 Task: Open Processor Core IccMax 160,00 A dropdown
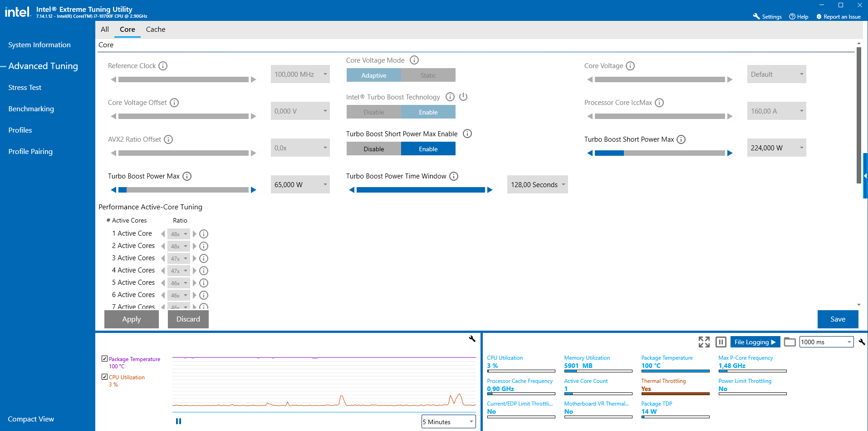click(777, 111)
